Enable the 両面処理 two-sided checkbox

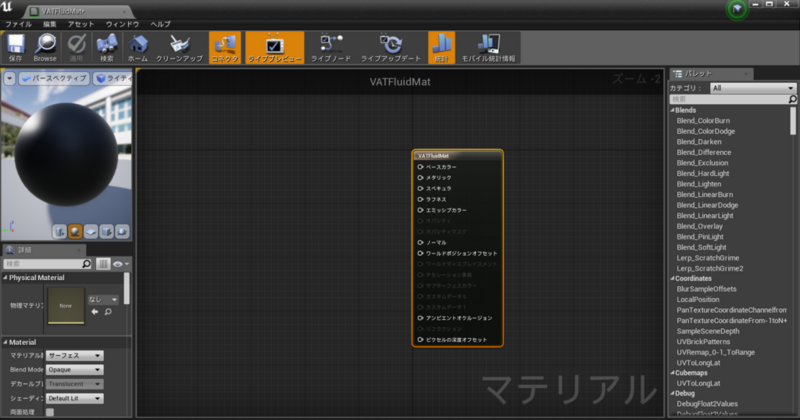click(x=50, y=412)
